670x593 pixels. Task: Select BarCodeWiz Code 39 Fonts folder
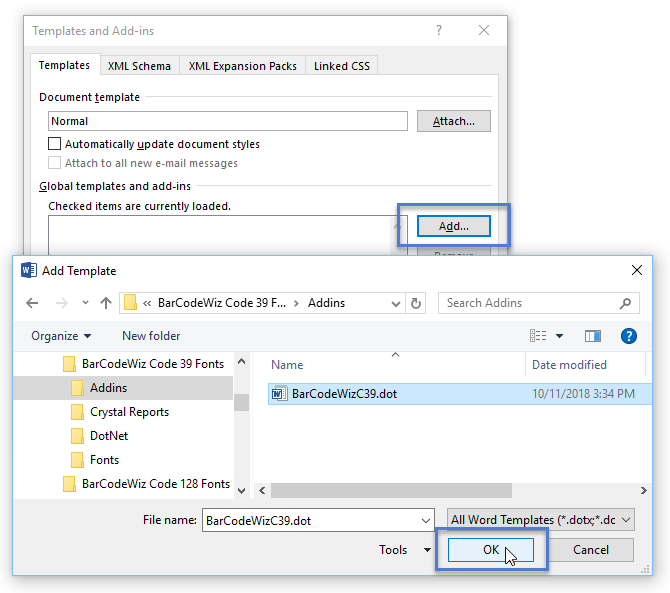[x=153, y=364]
